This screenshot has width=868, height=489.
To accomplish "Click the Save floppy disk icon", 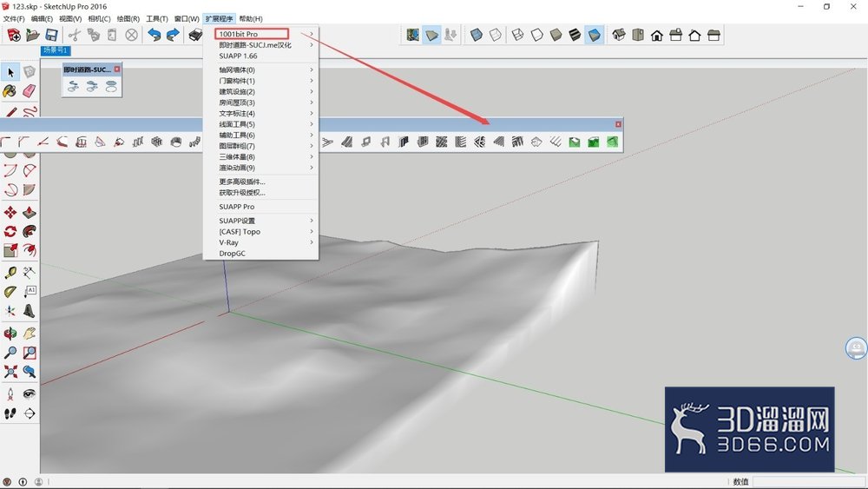I will [51, 35].
